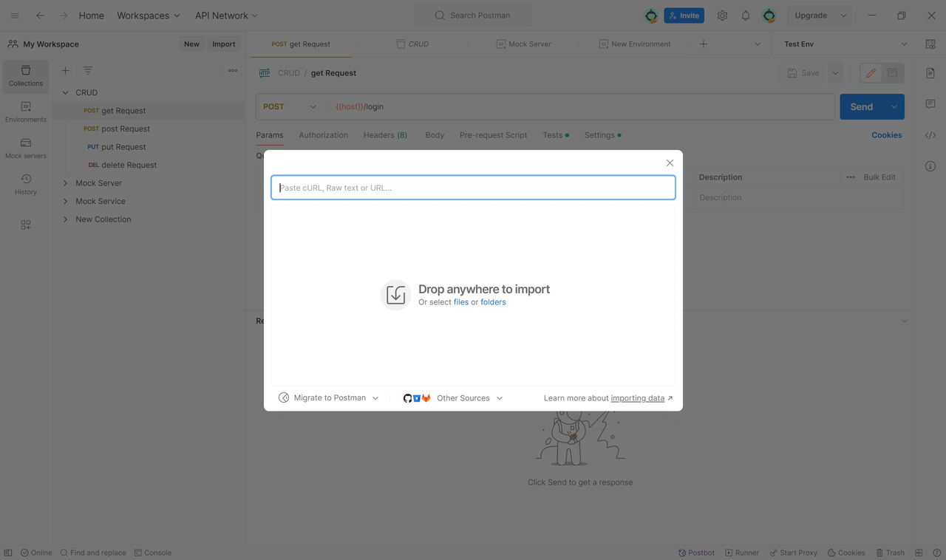Image resolution: width=946 pixels, height=560 pixels.
Task: Click the user avatar icon
Action: (x=769, y=16)
